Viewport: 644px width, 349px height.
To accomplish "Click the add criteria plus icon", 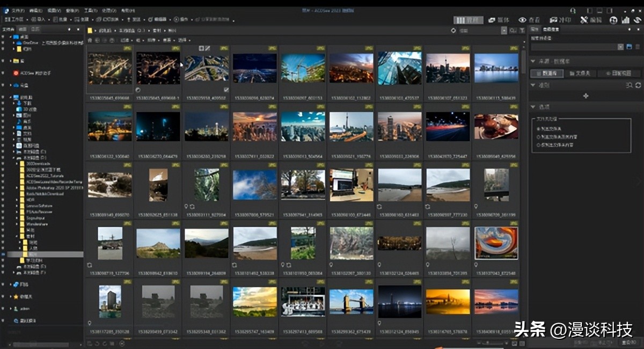I will coord(586,96).
